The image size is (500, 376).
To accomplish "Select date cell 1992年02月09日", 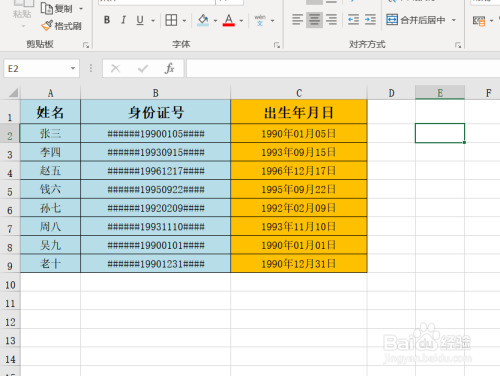I will [299, 208].
